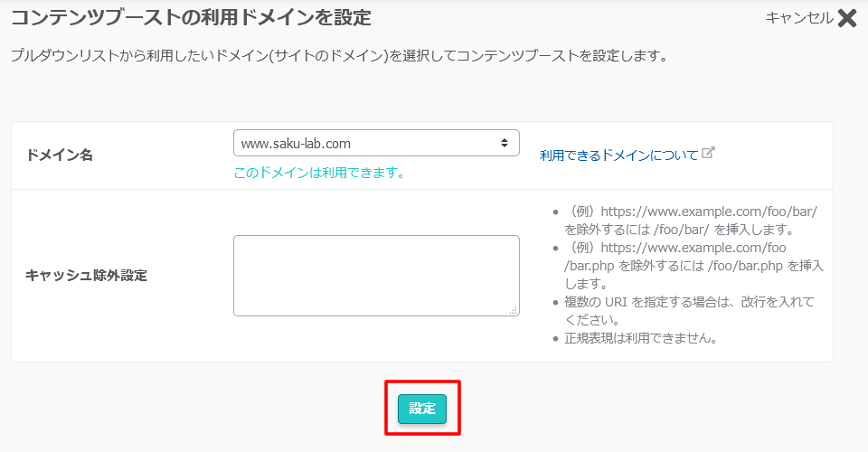Click the https://www.example.com/foo/bar/ example URL text
The image size is (868, 452).
point(709,212)
